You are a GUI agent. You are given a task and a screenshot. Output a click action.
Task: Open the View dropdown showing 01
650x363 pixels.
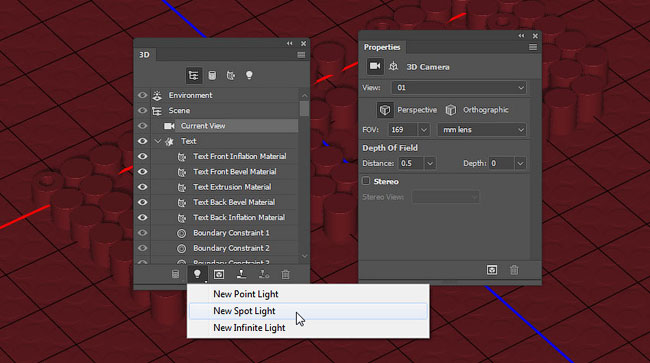459,88
